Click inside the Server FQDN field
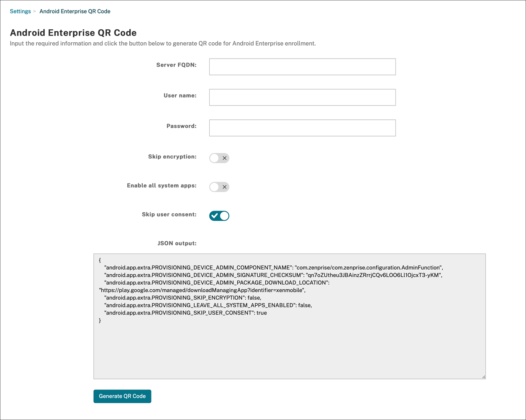Image resolution: width=526 pixels, height=420 pixels. point(302,67)
